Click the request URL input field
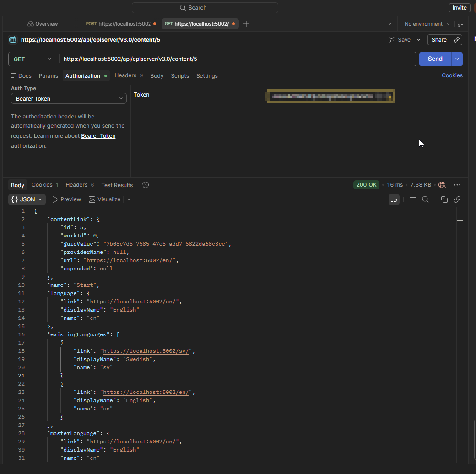 (x=238, y=59)
